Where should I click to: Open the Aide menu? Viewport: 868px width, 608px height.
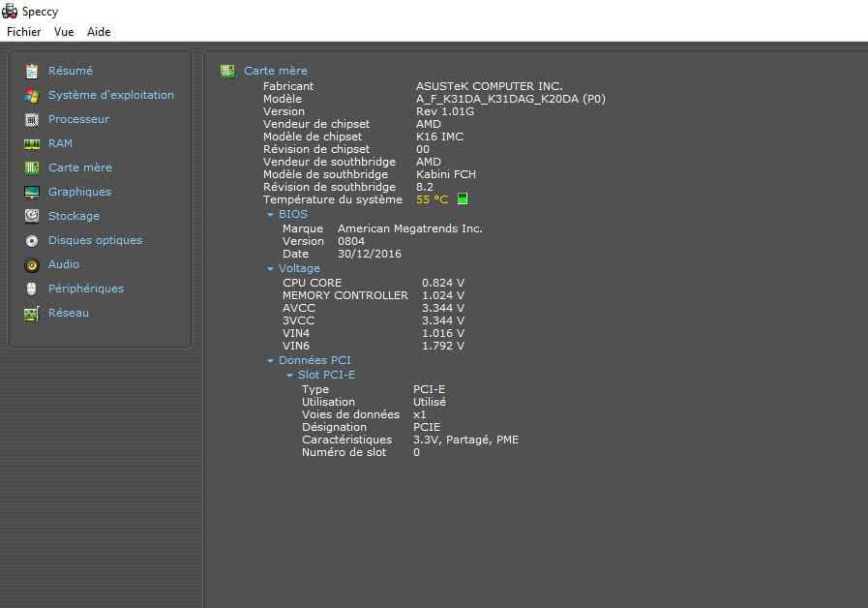99,32
